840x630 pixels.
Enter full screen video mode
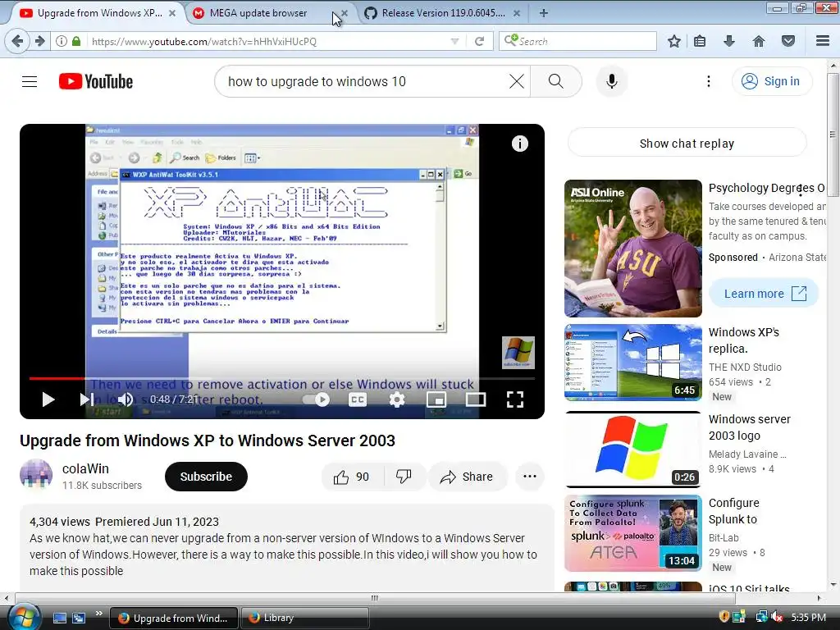coord(515,399)
